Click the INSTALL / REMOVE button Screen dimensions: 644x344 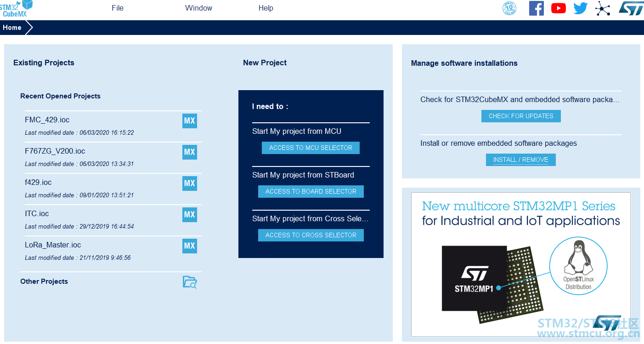tap(521, 160)
